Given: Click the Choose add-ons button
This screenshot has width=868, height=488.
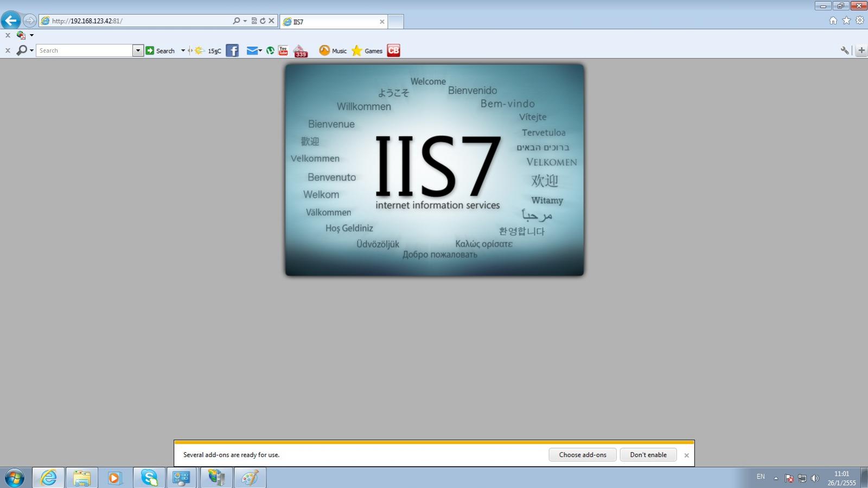Looking at the screenshot, I should tap(583, 455).
